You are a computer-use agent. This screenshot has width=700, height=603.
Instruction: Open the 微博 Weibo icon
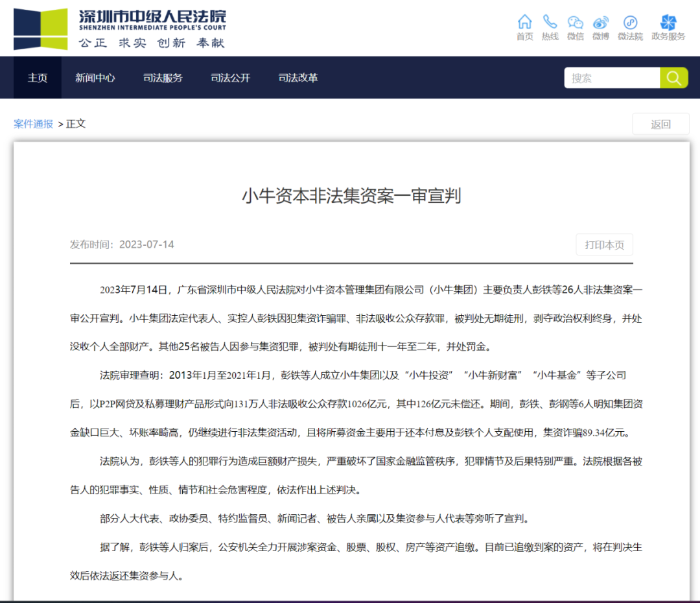[601, 23]
